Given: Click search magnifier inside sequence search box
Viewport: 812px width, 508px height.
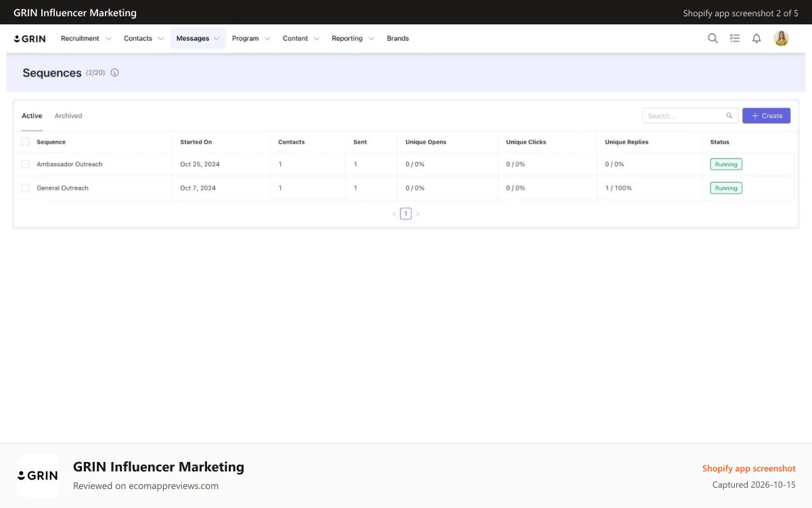Looking at the screenshot, I should (x=729, y=116).
